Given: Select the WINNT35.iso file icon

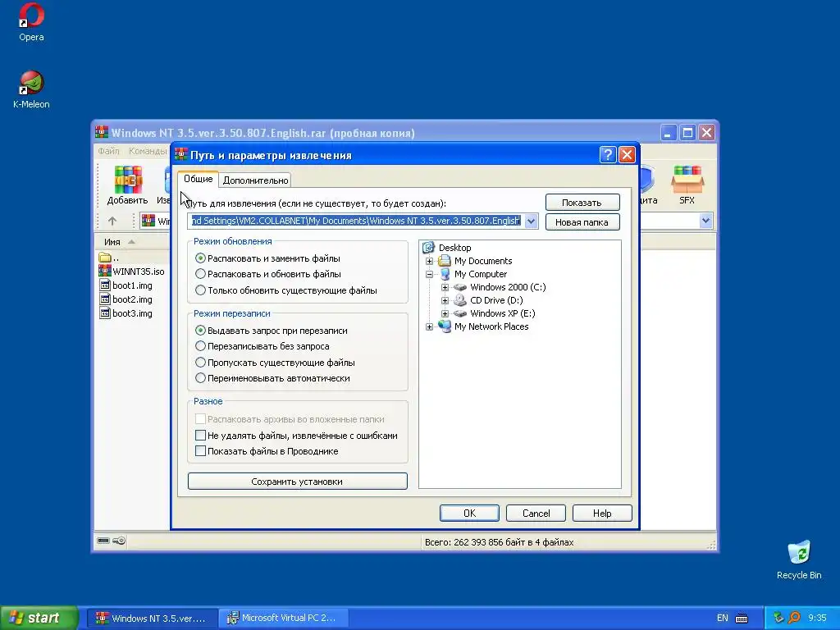Looking at the screenshot, I should 105,272.
